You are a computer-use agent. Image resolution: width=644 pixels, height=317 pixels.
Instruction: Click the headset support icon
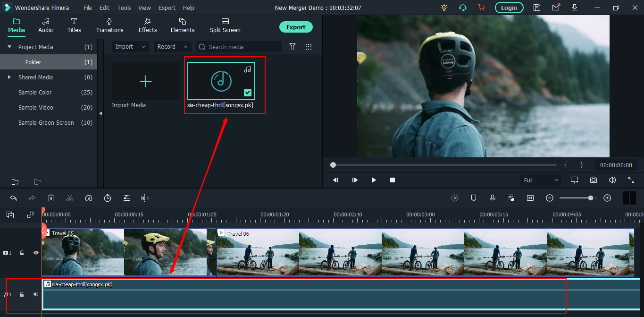463,8
